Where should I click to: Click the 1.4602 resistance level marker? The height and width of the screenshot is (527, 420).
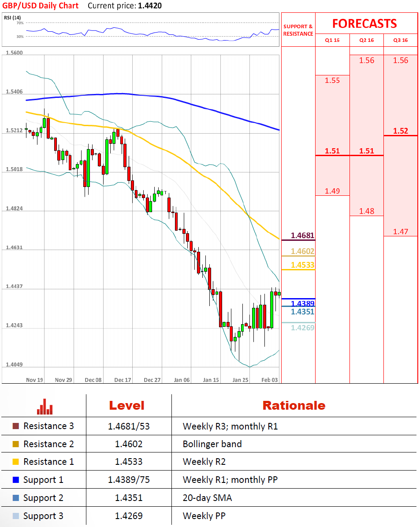(302, 251)
